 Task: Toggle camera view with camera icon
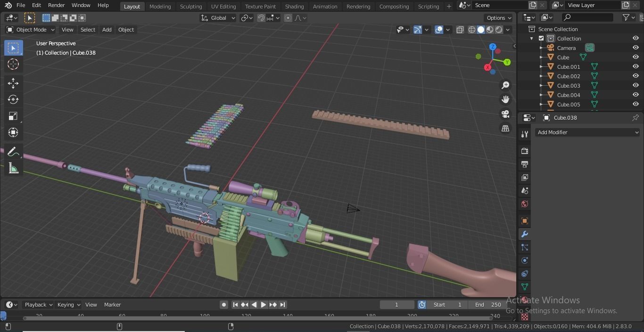[x=505, y=114]
